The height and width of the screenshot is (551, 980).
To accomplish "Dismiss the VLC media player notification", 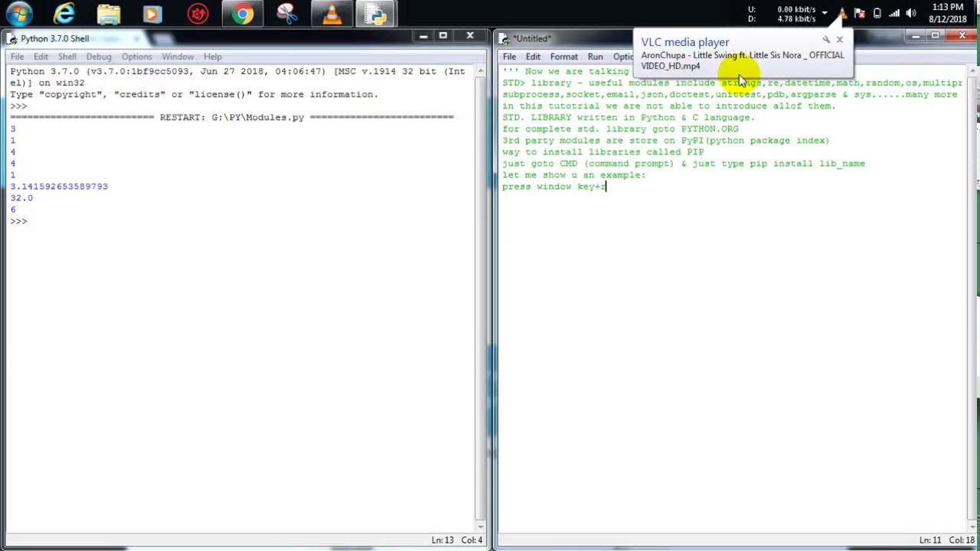I will pyautogui.click(x=839, y=40).
